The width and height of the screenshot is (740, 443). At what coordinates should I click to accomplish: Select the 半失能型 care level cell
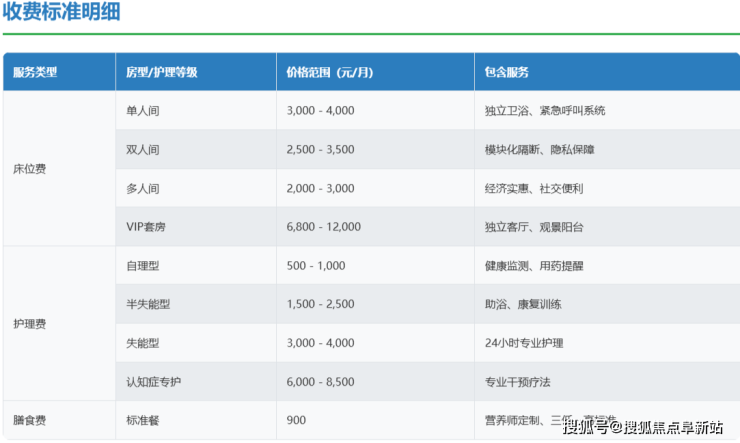(x=149, y=304)
